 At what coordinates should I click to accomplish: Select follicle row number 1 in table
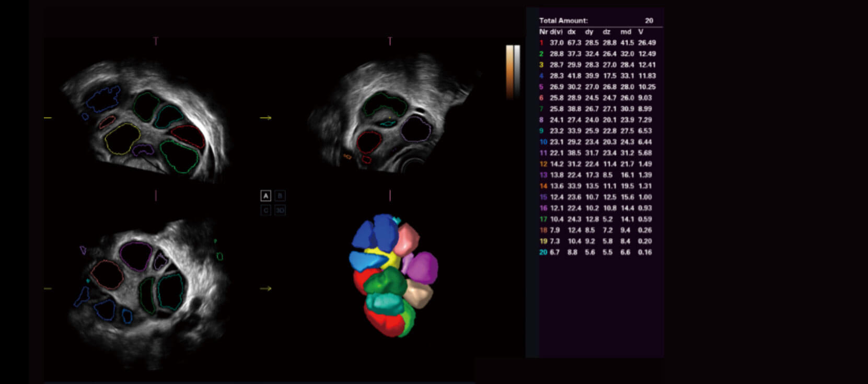(x=597, y=43)
